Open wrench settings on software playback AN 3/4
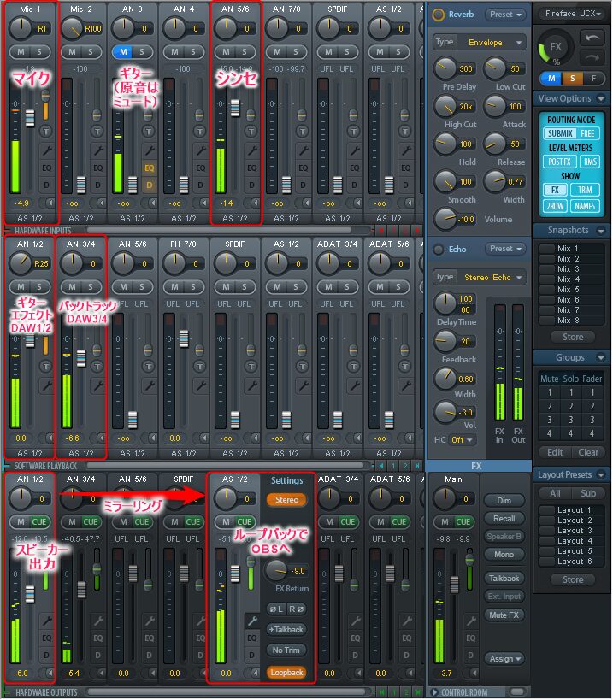 [97, 385]
